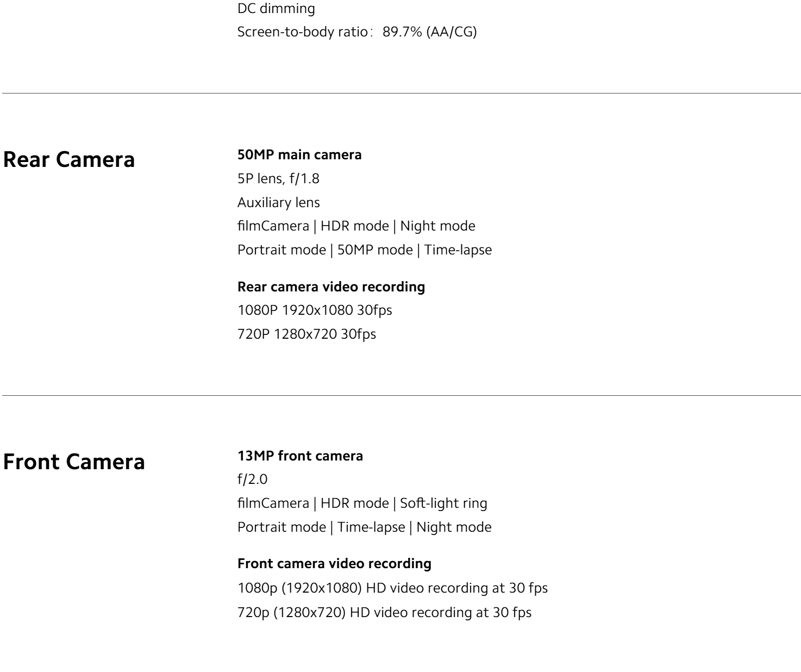The image size is (801, 672).
Task: Click the Front Camera section heading
Action: click(x=74, y=462)
